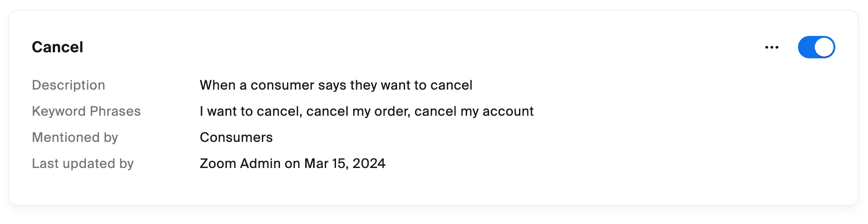Click the bold "Cancel" card title
The image size is (868, 224).
[57, 47]
